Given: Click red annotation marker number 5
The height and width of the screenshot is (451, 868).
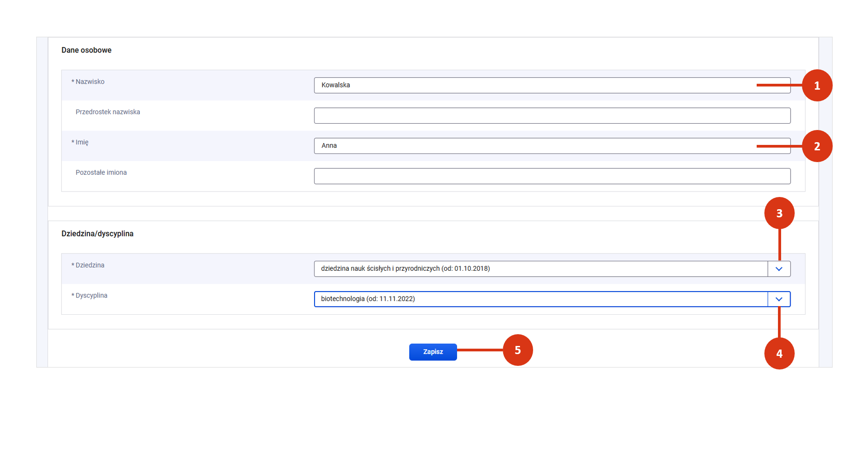Looking at the screenshot, I should tap(518, 350).
